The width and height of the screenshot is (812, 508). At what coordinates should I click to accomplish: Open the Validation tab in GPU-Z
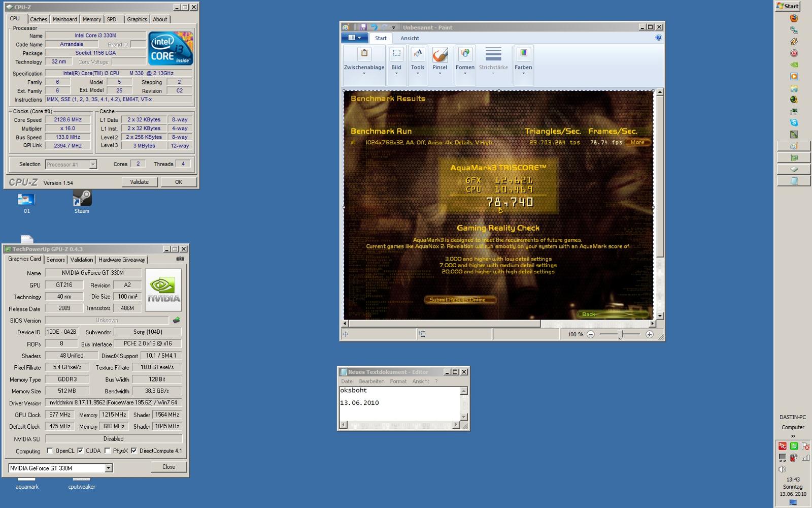(x=82, y=260)
